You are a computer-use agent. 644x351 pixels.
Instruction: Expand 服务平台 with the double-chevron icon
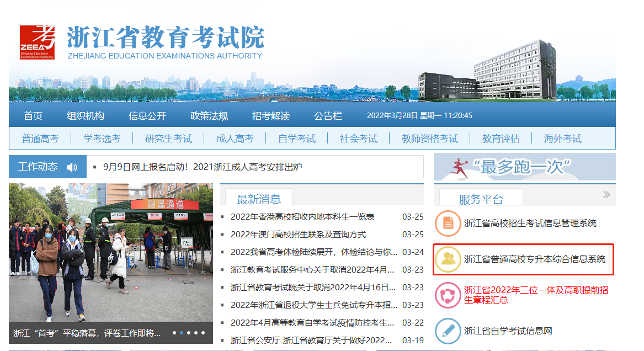point(606,194)
